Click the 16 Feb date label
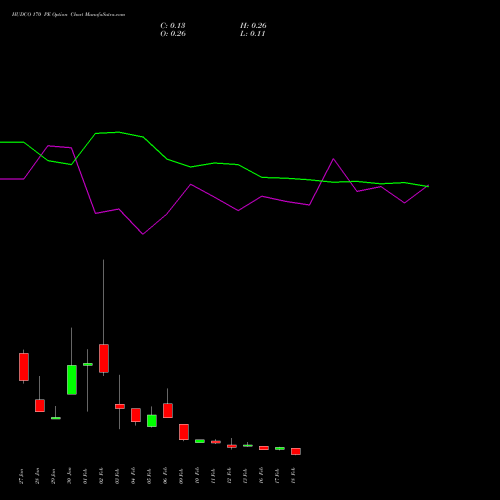 (x=262, y=476)
